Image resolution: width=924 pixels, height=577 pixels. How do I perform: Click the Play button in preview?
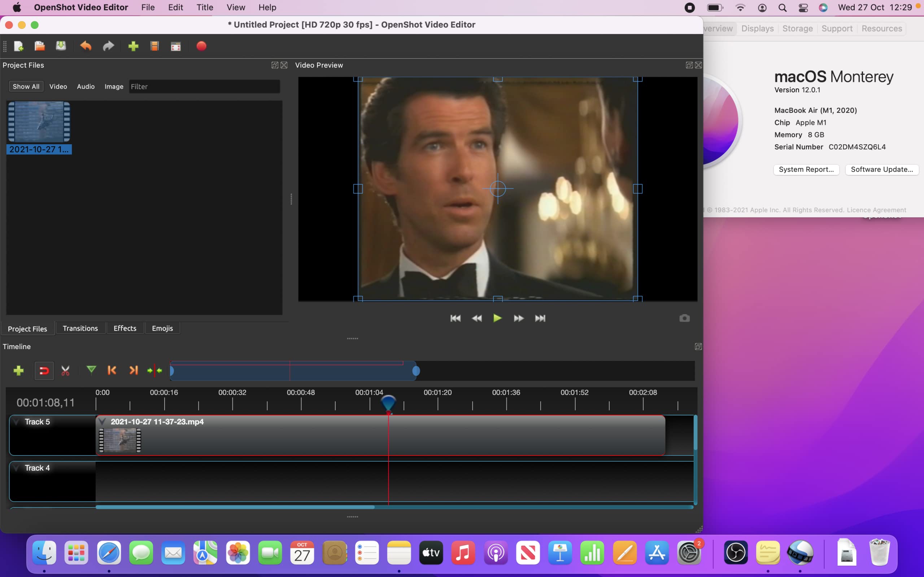pos(497,318)
